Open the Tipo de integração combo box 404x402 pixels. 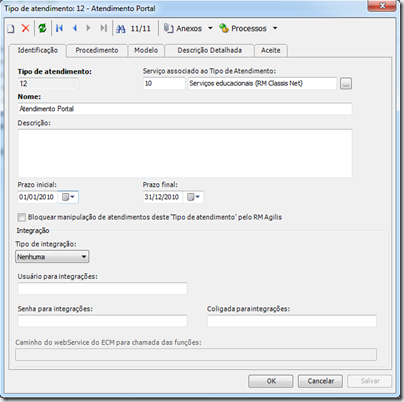[52, 257]
